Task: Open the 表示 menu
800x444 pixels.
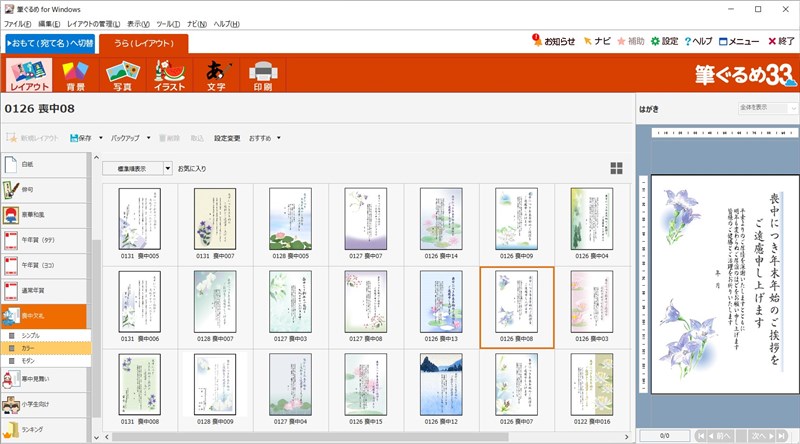Action: pos(138,24)
